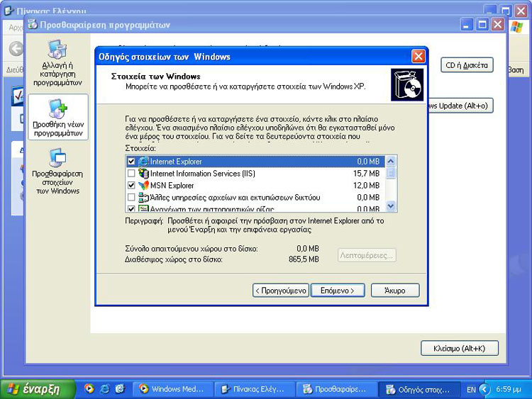Viewport: 532px width, 399px height.
Task: Click Προσθαφαίρεση προγραμμάτων title bar icon
Action: [x=33, y=24]
